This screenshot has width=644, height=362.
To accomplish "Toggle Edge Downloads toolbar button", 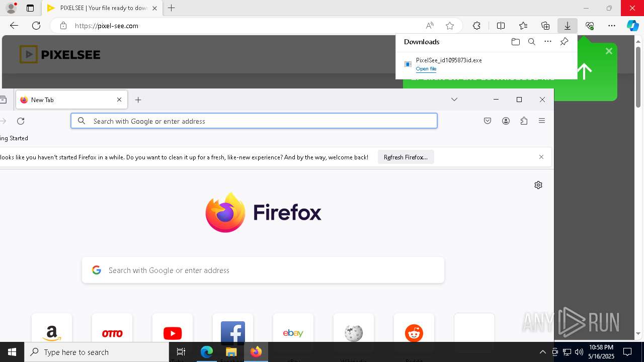I will [568, 26].
